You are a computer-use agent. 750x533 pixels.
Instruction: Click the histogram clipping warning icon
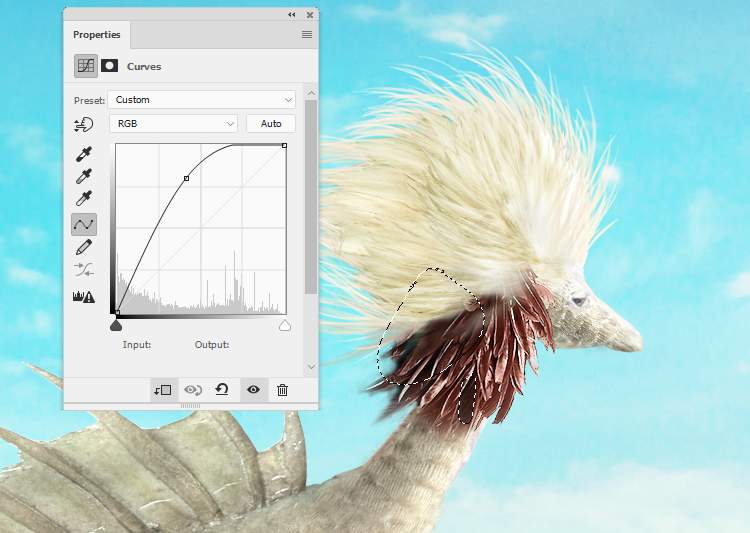pyautogui.click(x=84, y=296)
